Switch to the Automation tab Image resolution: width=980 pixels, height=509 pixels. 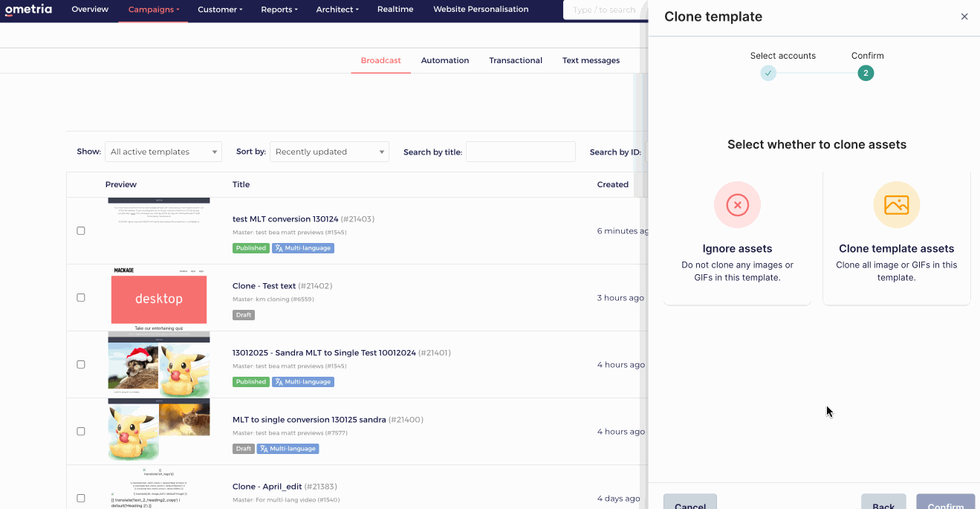(445, 61)
